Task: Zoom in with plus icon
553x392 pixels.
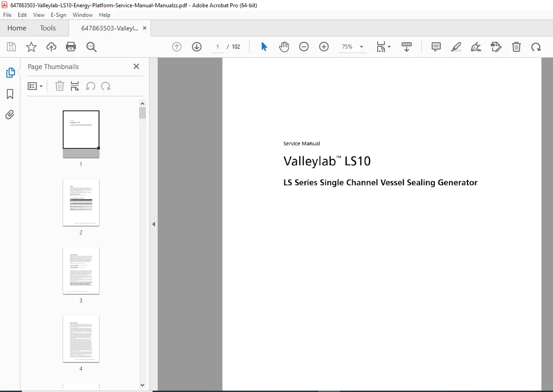Action: tap(324, 47)
